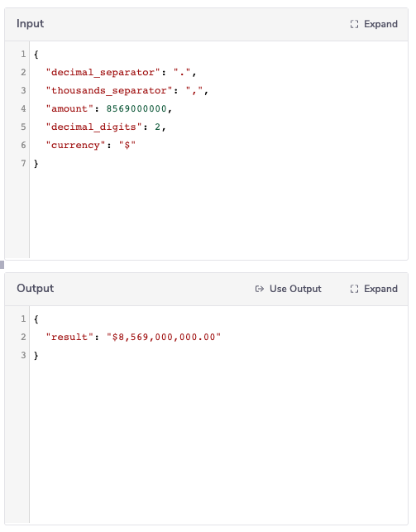Screen dimensions: 416x532
Task: Click the "result" key in Output
Action: (x=69, y=337)
